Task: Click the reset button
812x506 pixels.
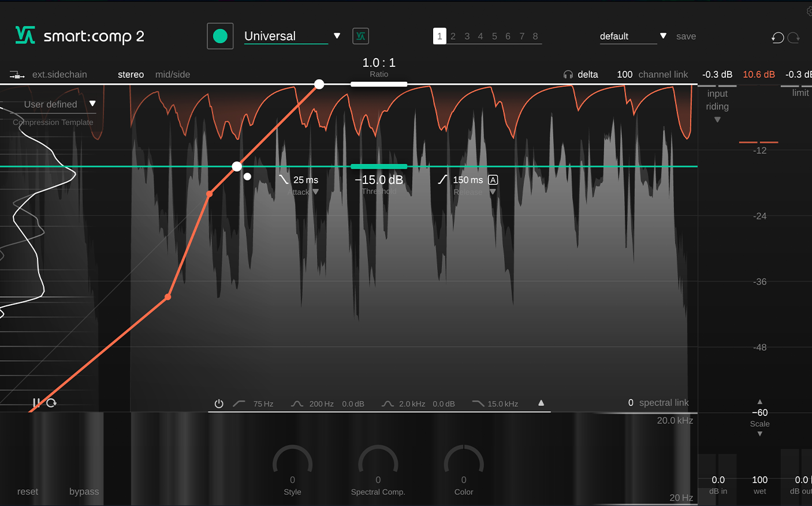Action: coord(28,492)
